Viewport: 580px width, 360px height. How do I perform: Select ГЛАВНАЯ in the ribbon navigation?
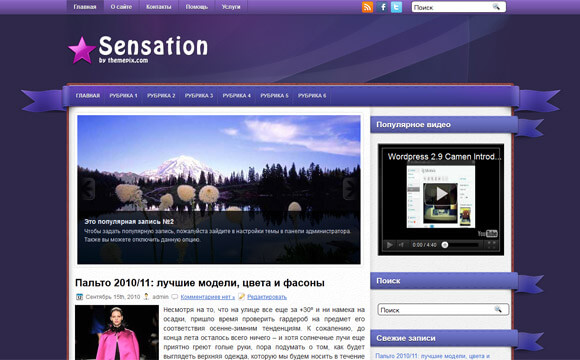(88, 95)
